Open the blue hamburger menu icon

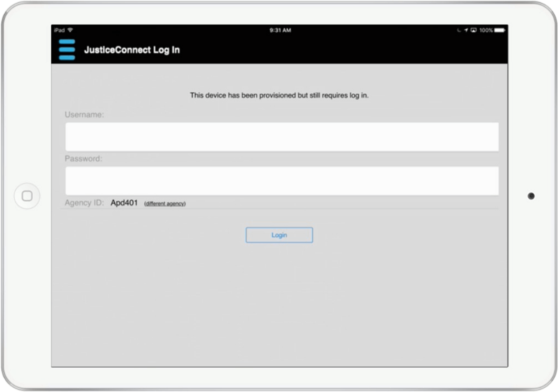pyautogui.click(x=67, y=50)
